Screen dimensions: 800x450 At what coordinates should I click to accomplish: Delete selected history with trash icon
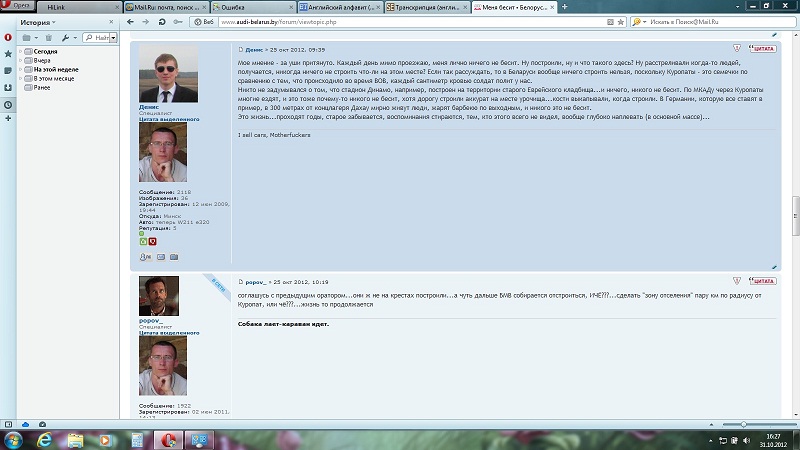tap(48, 38)
